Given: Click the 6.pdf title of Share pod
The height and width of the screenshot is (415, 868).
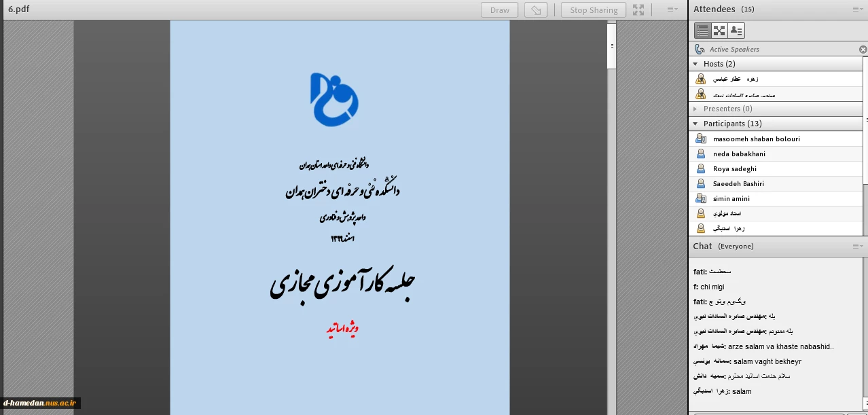Looking at the screenshot, I should [18, 10].
